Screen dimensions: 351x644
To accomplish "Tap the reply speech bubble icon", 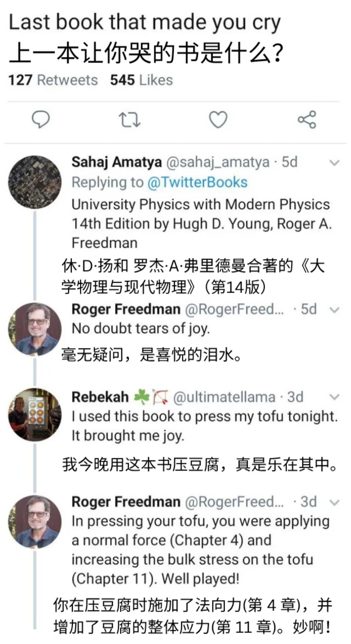I will click(41, 120).
